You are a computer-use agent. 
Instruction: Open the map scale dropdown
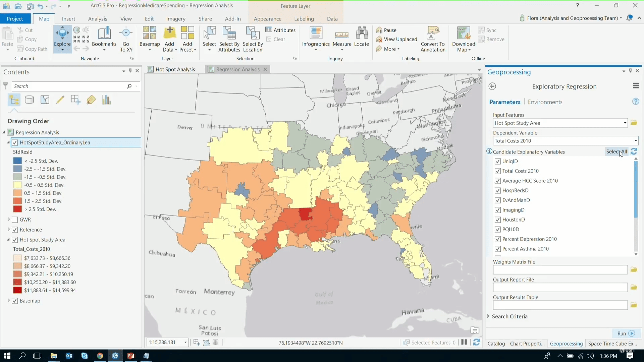185,343
